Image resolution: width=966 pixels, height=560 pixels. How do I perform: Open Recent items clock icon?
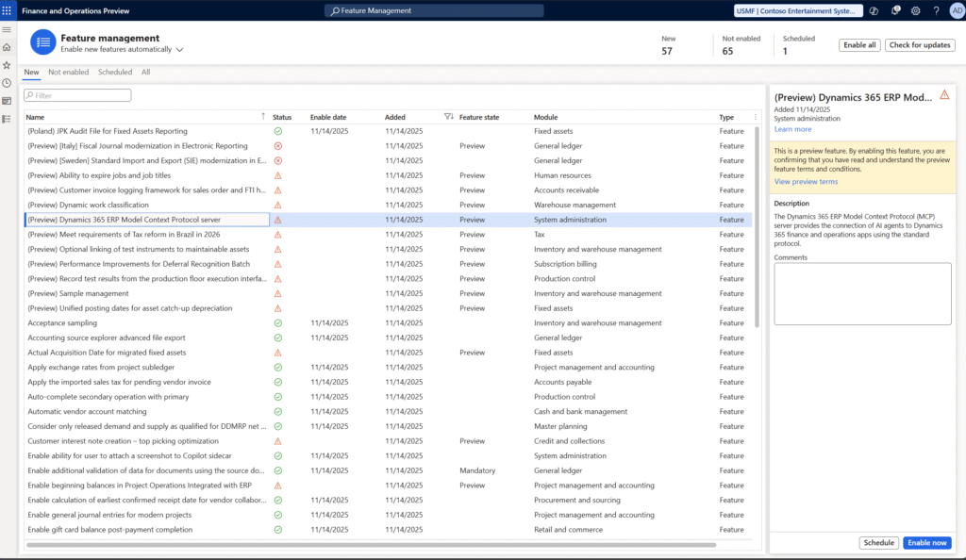pyautogui.click(x=7, y=83)
